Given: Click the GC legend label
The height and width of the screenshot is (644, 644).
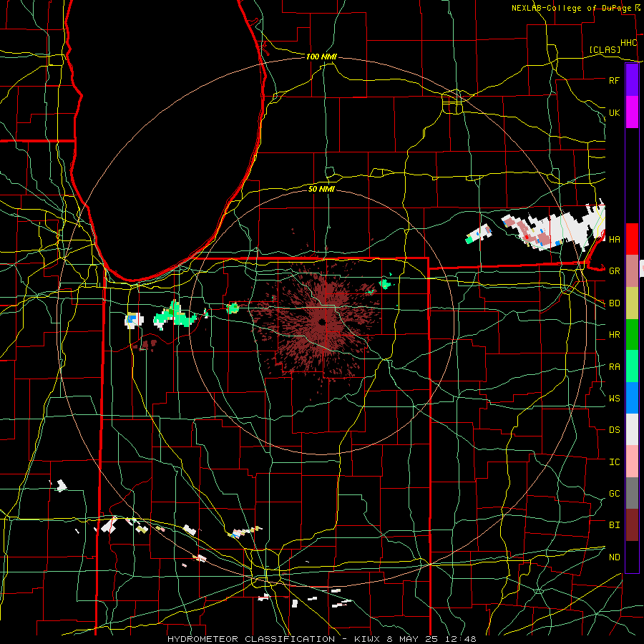Looking at the screenshot, I should (x=614, y=494).
